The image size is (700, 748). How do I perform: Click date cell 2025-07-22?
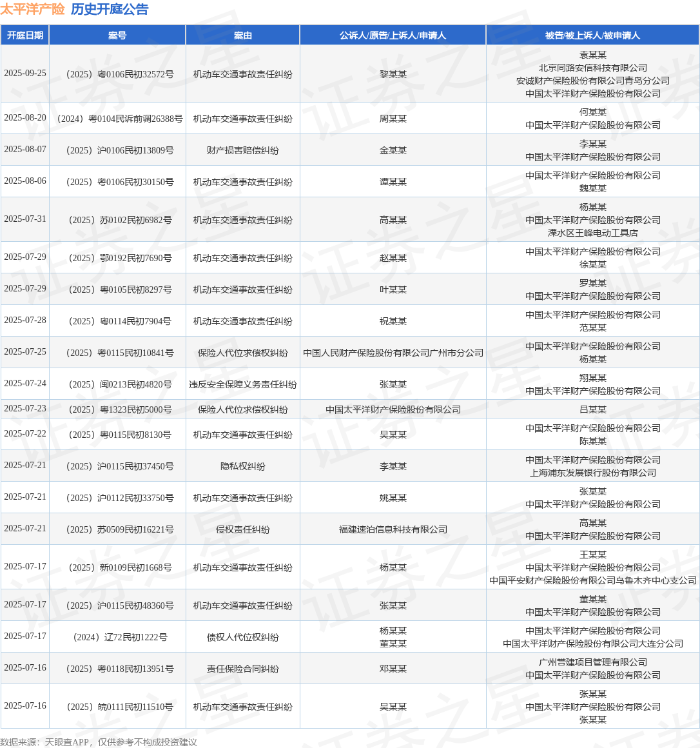[25, 433]
